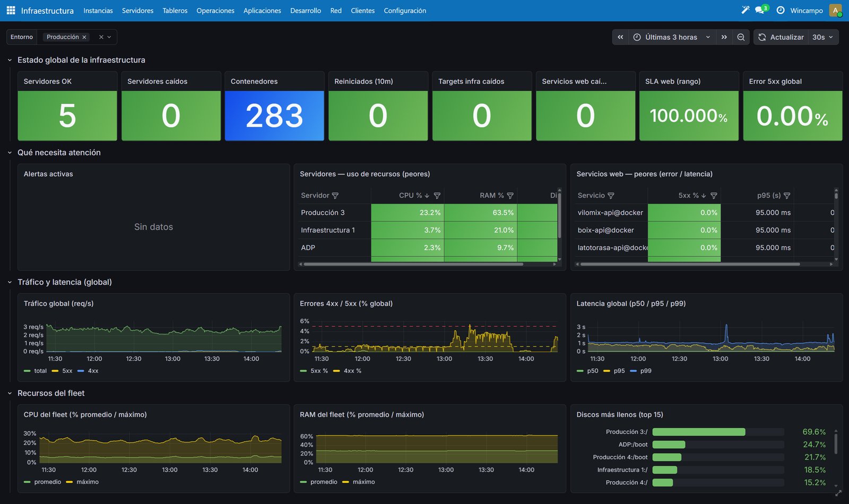Sort by the 5xx % column header

click(x=689, y=196)
